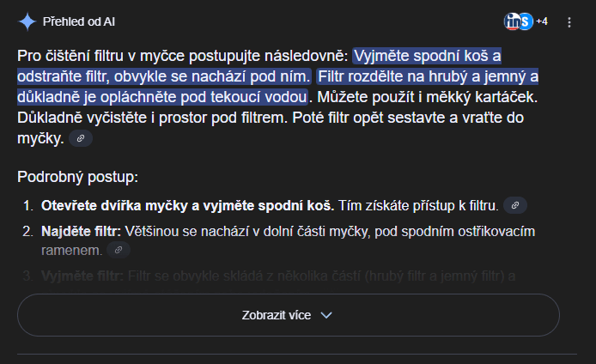The height and width of the screenshot is (364, 596).
Task: Expand answer with the chevron down arrow
Action: 326,315
